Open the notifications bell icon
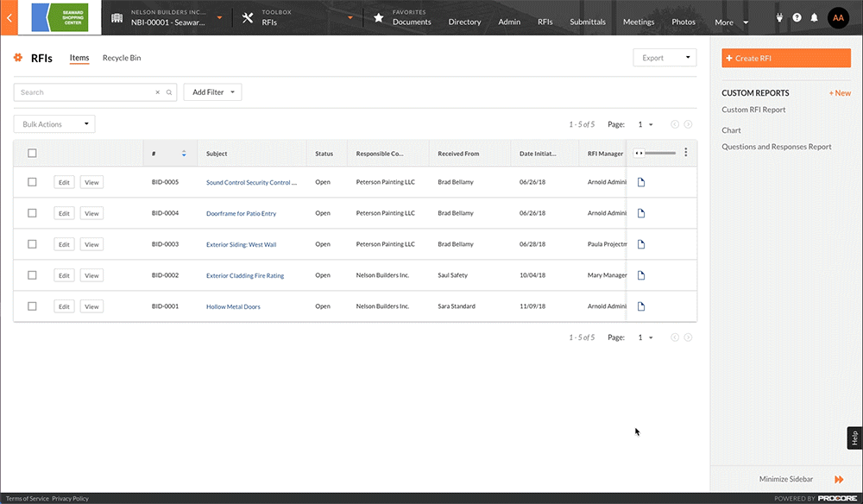 point(814,18)
